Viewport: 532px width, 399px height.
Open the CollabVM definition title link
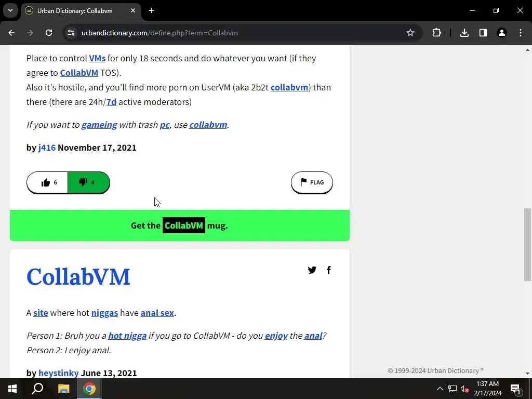coord(78,276)
